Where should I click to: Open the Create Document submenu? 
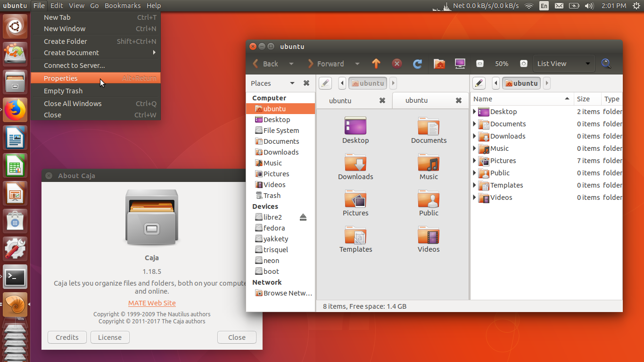pyautogui.click(x=96, y=53)
